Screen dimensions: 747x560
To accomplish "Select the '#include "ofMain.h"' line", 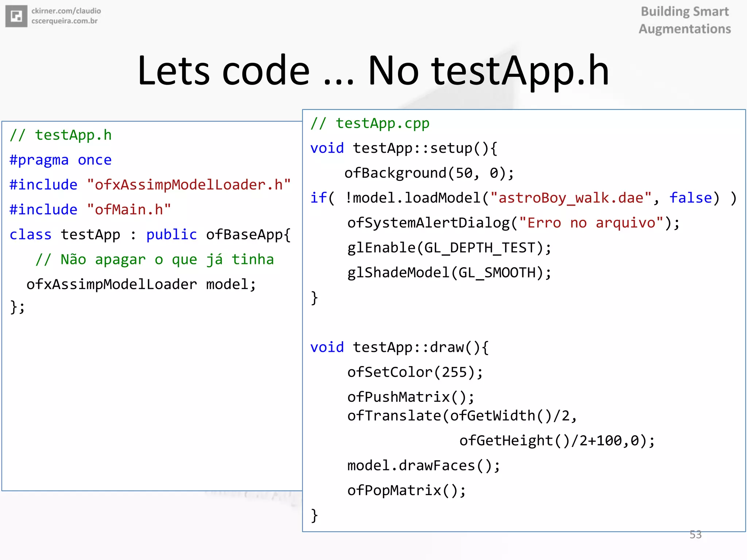I will coord(90,210).
